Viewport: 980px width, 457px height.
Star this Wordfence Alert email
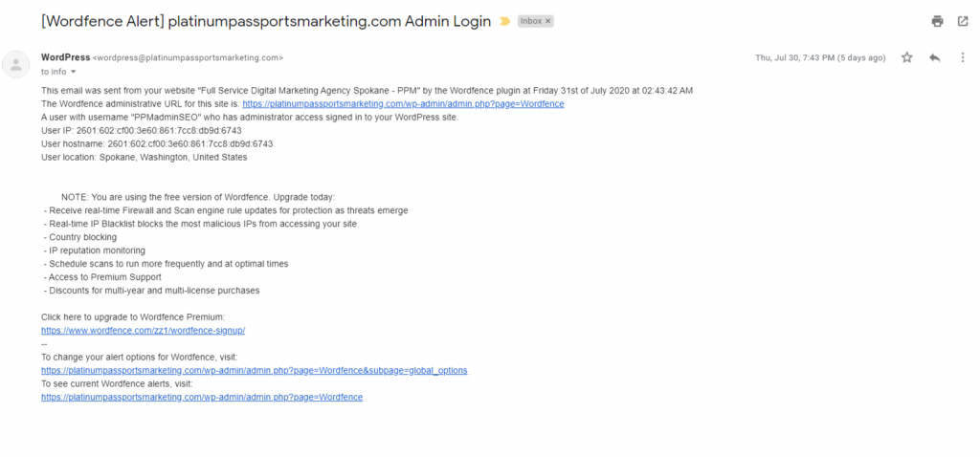pos(907,57)
